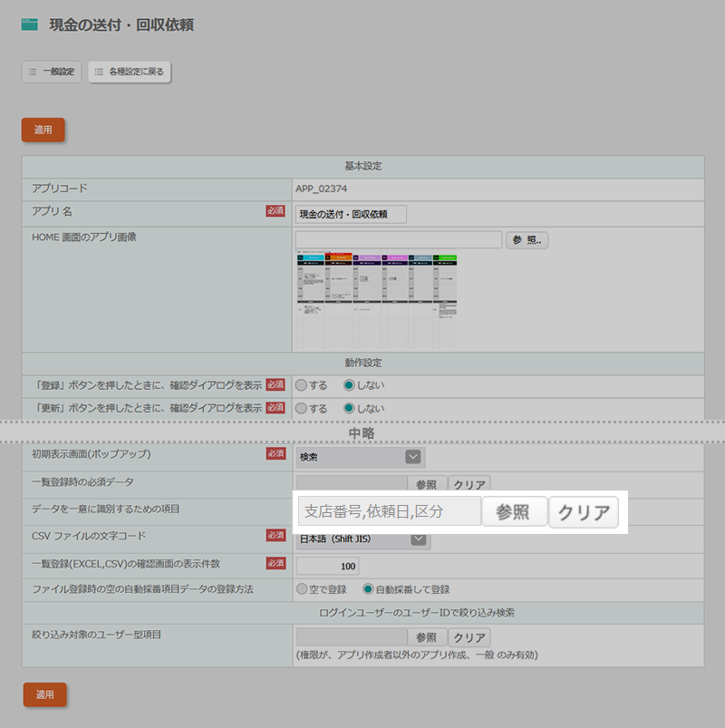Click 参照 next to the HOME画面のアプリ画像 field
Screen dimensions: 725x728
pyautogui.click(x=527, y=240)
